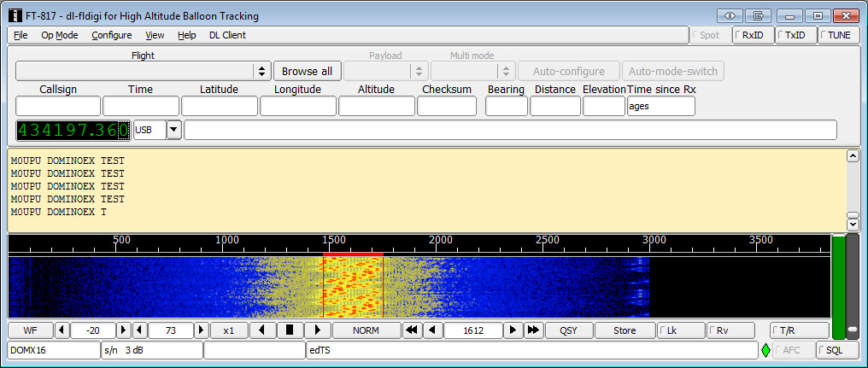This screenshot has height=368, width=868.
Task: Click the Callsign field
Action: pyautogui.click(x=58, y=106)
